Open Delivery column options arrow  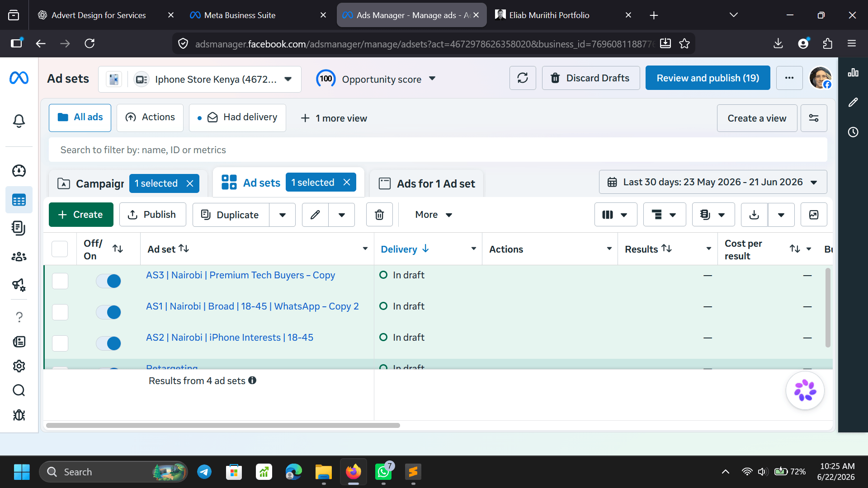click(473, 249)
